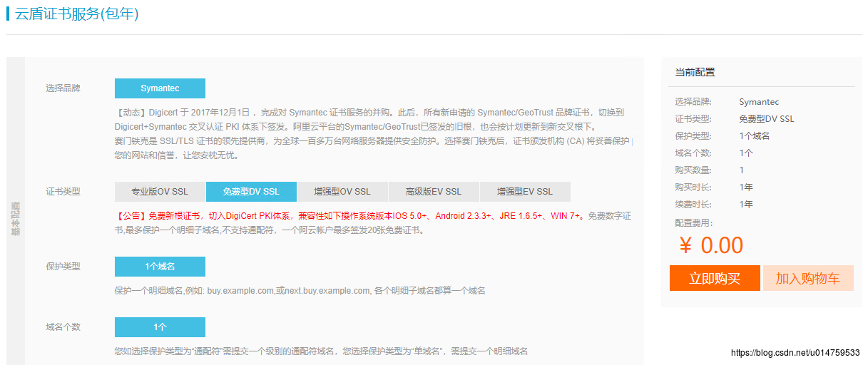Image resolution: width=868 pixels, height=365 pixels.
Task: Click the 选择品牌 label in the form
Action: (x=63, y=88)
